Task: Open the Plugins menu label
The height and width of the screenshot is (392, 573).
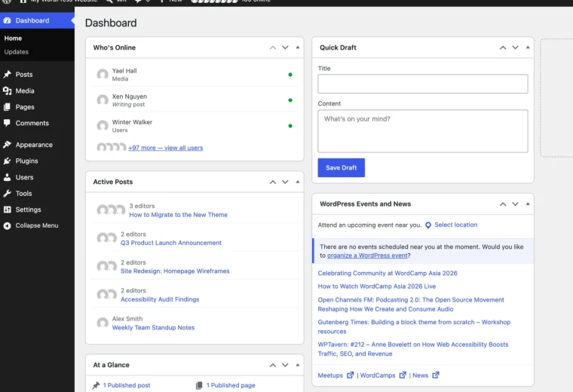Action: [x=26, y=161]
